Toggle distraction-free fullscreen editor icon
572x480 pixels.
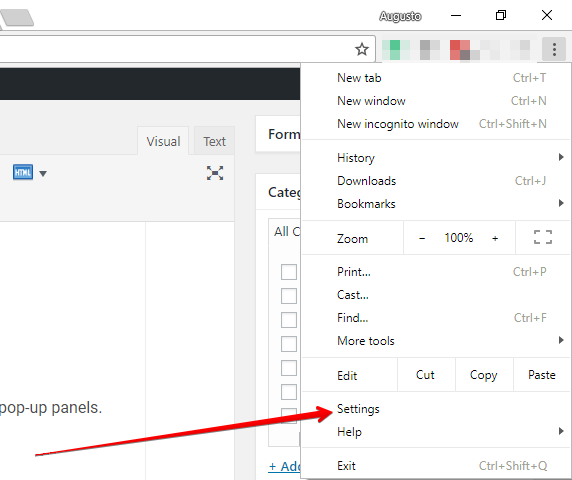[215, 173]
